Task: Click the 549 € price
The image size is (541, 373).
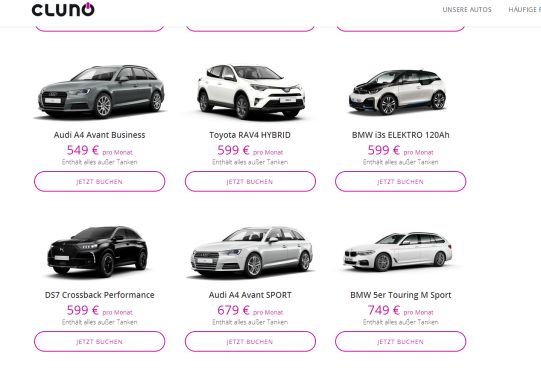Action: [83, 150]
